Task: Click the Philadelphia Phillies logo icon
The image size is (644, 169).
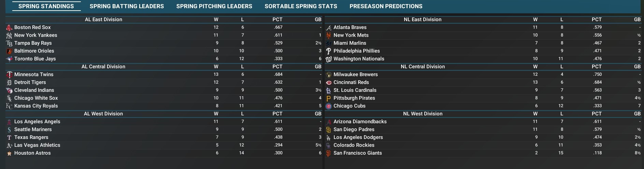Action: click(x=328, y=51)
